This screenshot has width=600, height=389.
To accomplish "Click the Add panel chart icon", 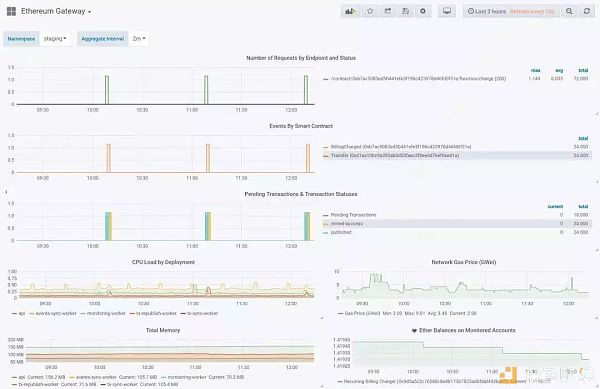I will [351, 11].
